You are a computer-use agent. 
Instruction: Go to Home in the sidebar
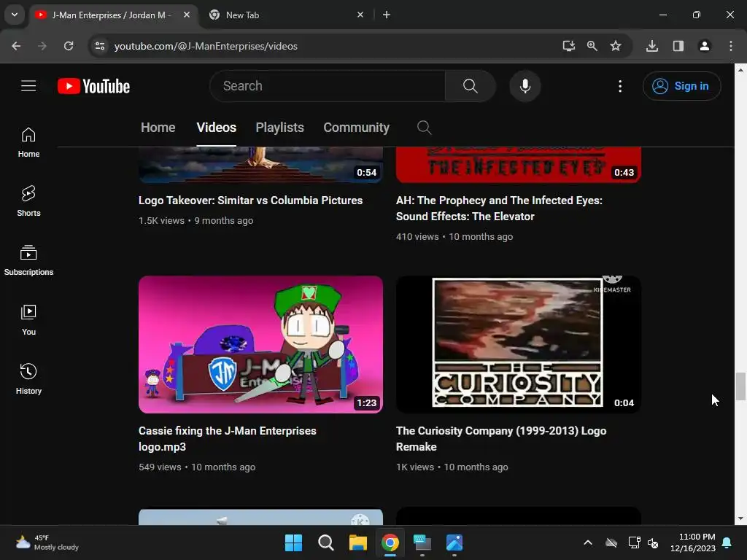pyautogui.click(x=28, y=142)
